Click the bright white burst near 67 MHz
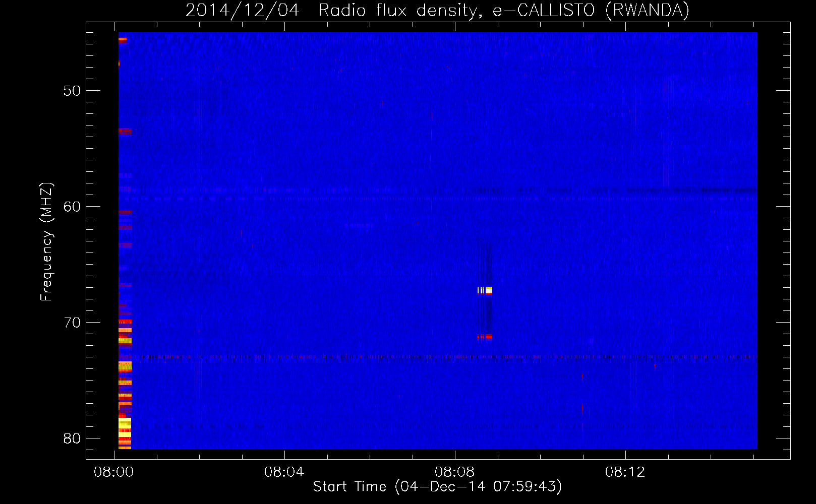Screen dimensions: 816x504 point(485,290)
